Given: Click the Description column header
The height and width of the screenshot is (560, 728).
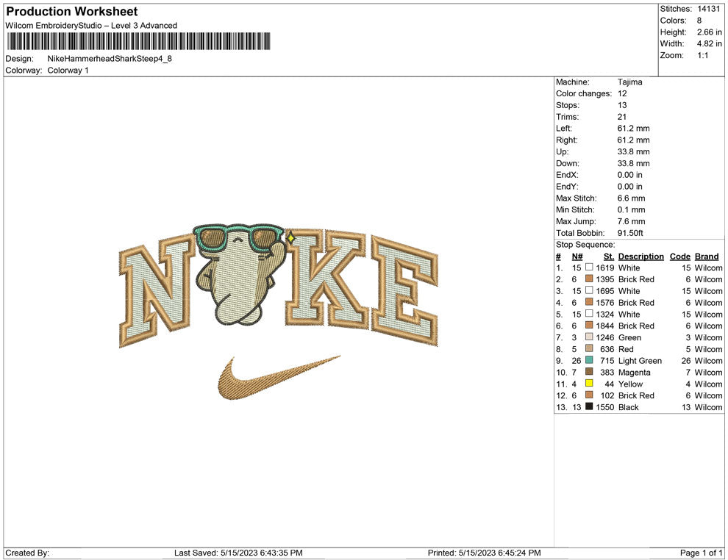Looking at the screenshot, I should pos(640,256).
